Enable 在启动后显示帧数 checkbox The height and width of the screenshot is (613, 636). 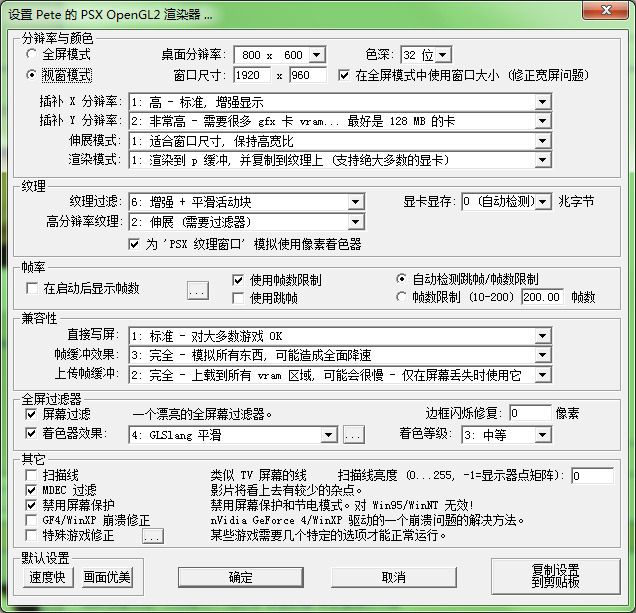[32, 288]
